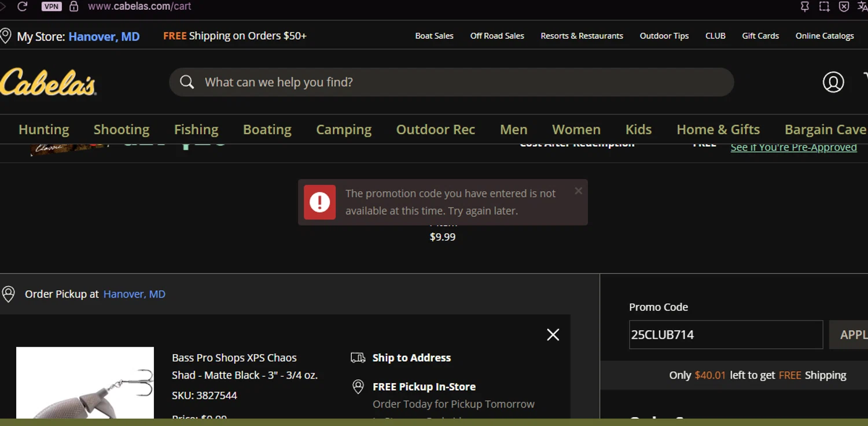Focus the 'What can we help you find?' search box

(x=451, y=82)
